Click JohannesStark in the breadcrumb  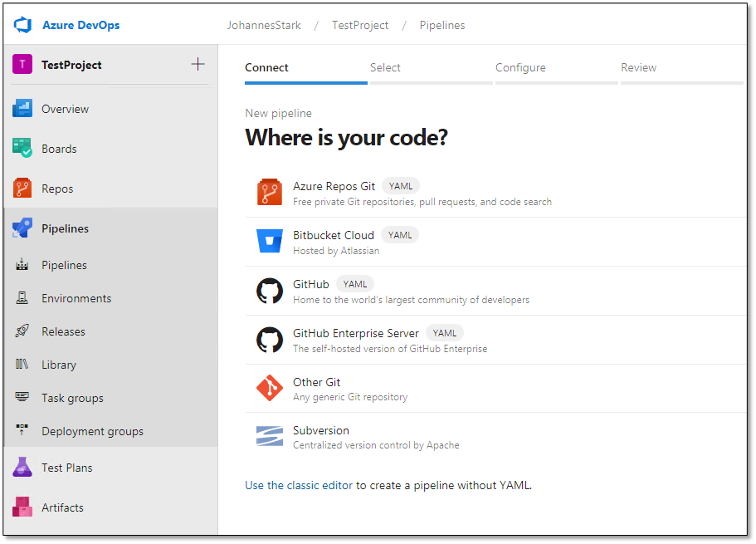[x=264, y=25]
